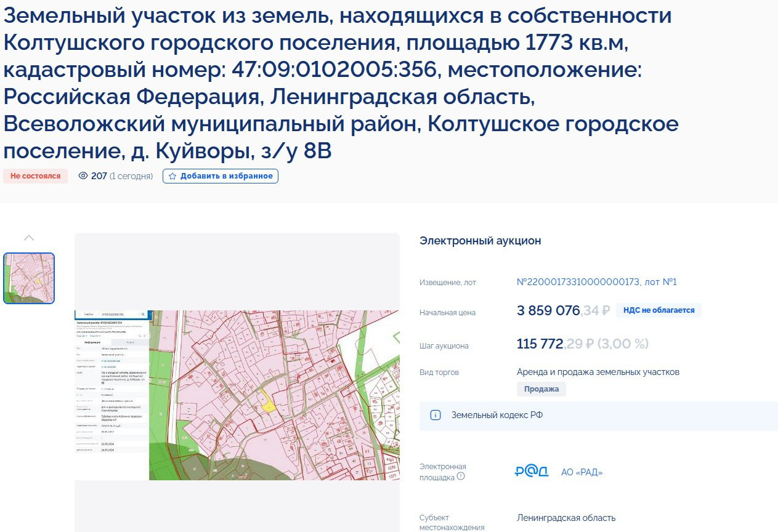Click the Не состоялся status badge

tap(35, 176)
